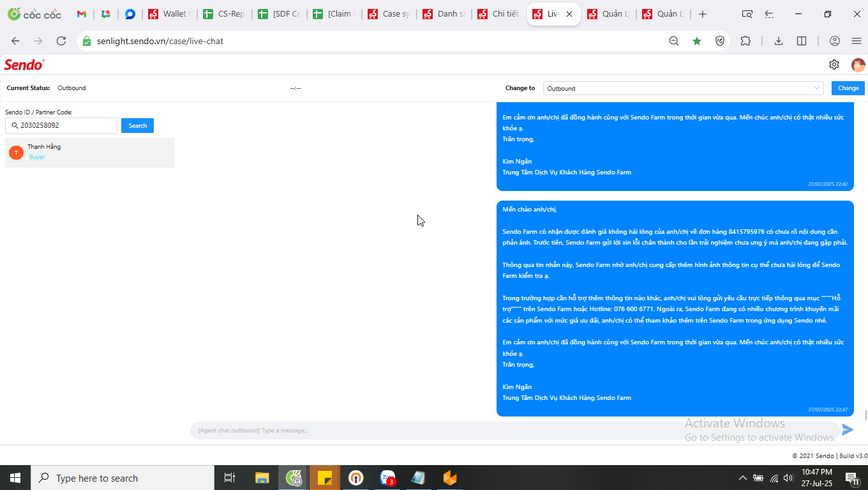868x490 pixels.
Task: Click the 27/07/2025 22:42 timestamp
Action: [x=828, y=184]
